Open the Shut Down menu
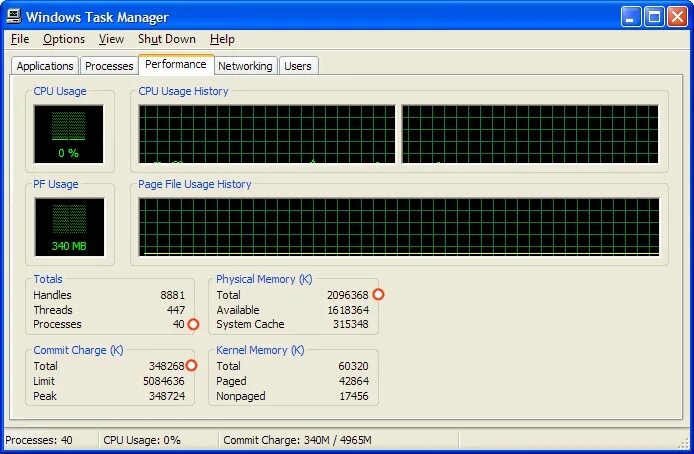 [167, 39]
